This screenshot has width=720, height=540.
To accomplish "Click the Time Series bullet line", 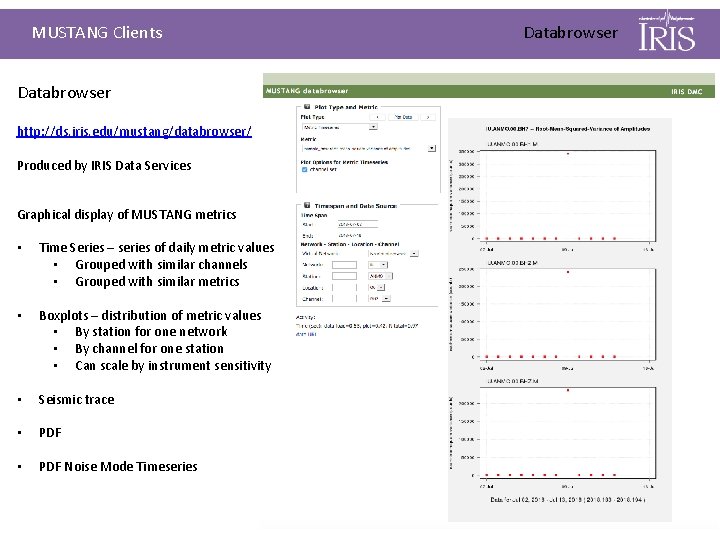I will point(157,248).
